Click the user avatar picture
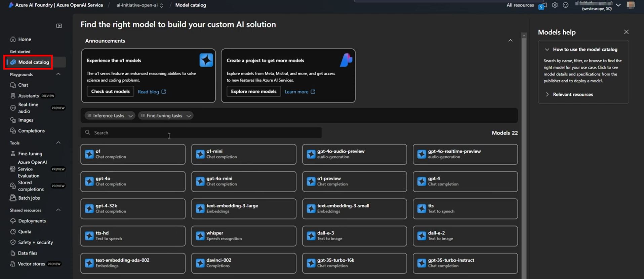 (631, 5)
